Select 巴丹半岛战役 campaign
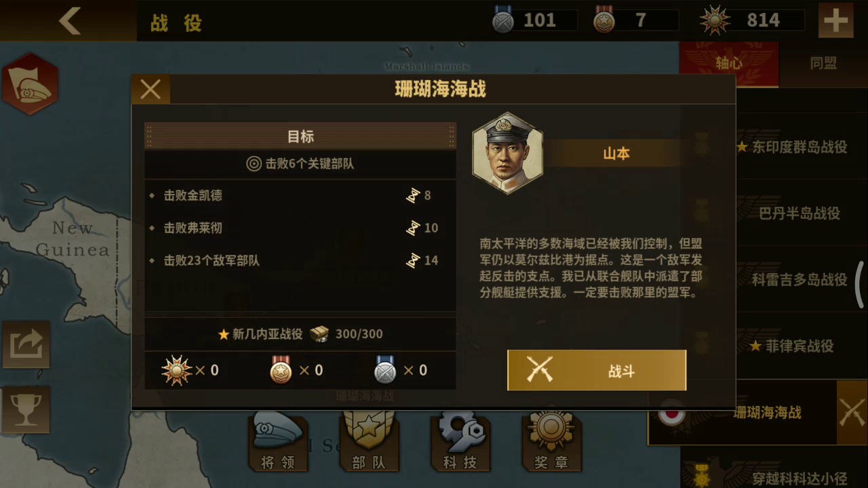The height and width of the screenshot is (488, 868). tap(800, 213)
